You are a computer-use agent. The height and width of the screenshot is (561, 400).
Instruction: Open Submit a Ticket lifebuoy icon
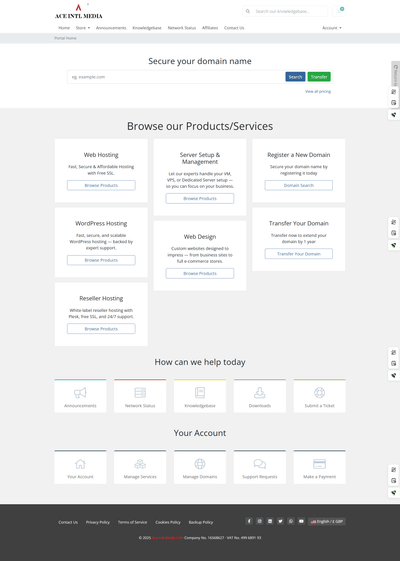point(319,392)
